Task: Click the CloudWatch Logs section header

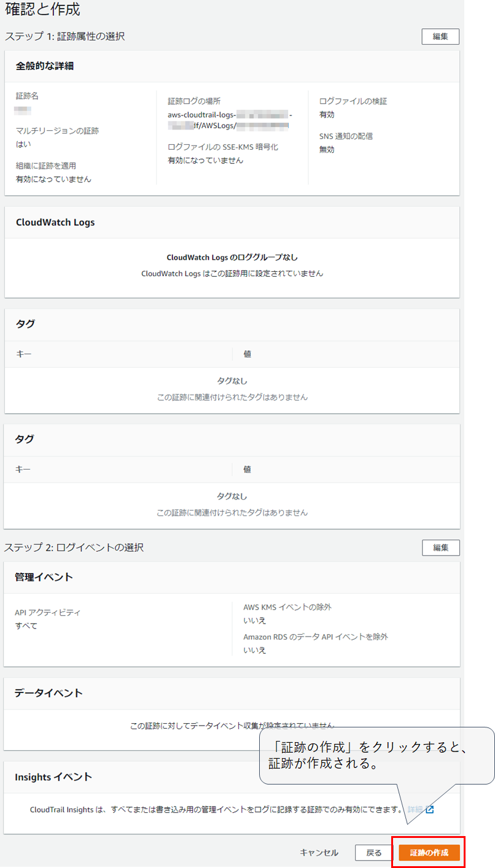Action: [x=55, y=222]
